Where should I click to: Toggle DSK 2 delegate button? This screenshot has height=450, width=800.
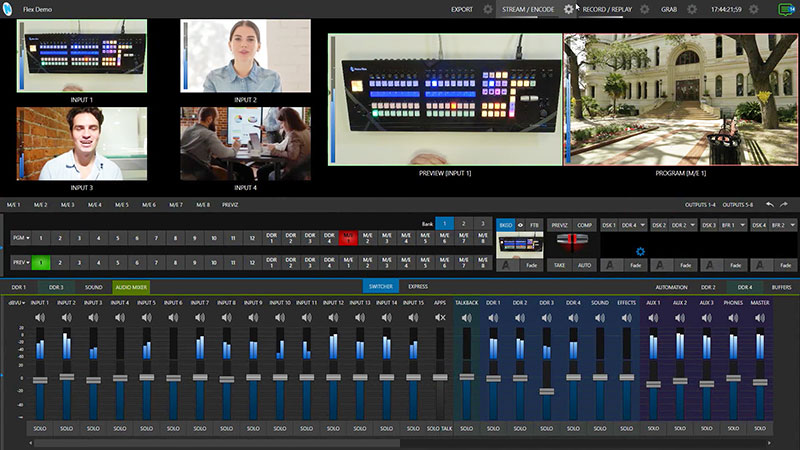pos(659,225)
